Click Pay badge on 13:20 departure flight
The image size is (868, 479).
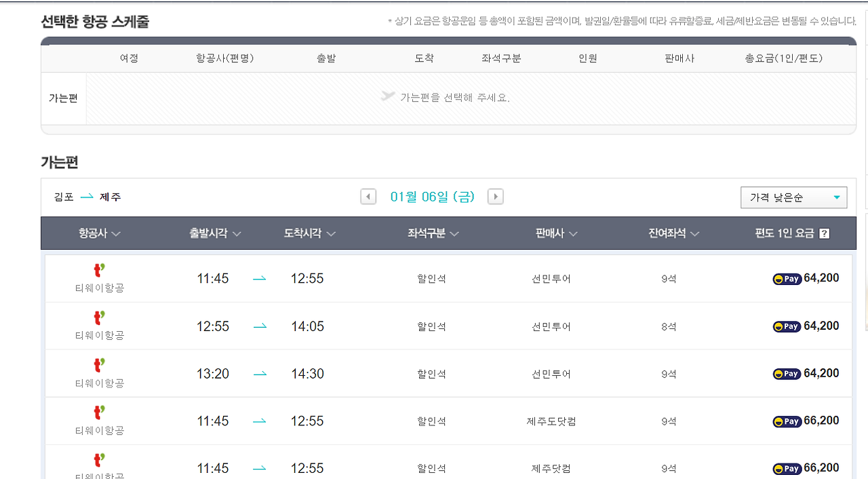tap(787, 374)
